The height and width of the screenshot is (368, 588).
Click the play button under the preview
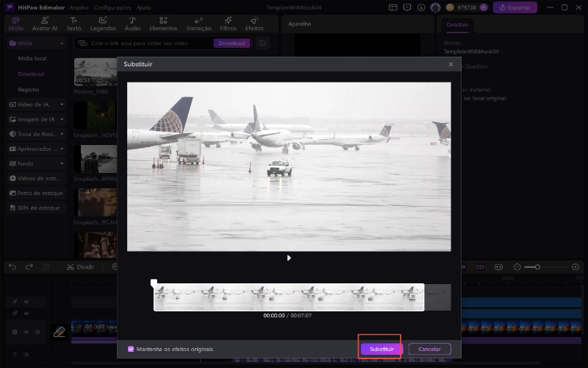click(x=289, y=258)
